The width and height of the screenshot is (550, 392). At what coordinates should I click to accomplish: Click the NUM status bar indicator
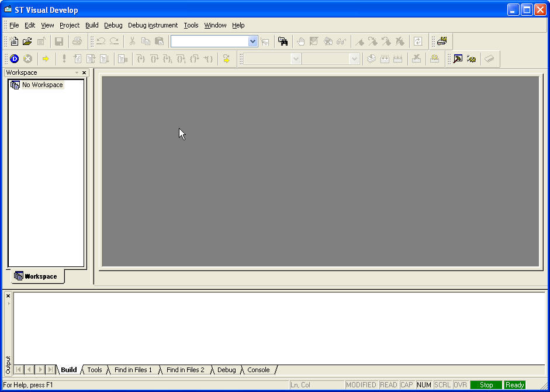coord(424,385)
